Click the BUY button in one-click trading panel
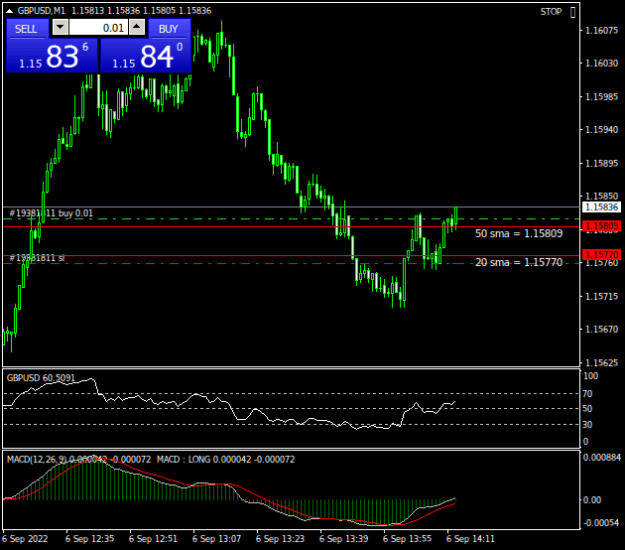This screenshot has height=550, width=625. click(x=169, y=29)
